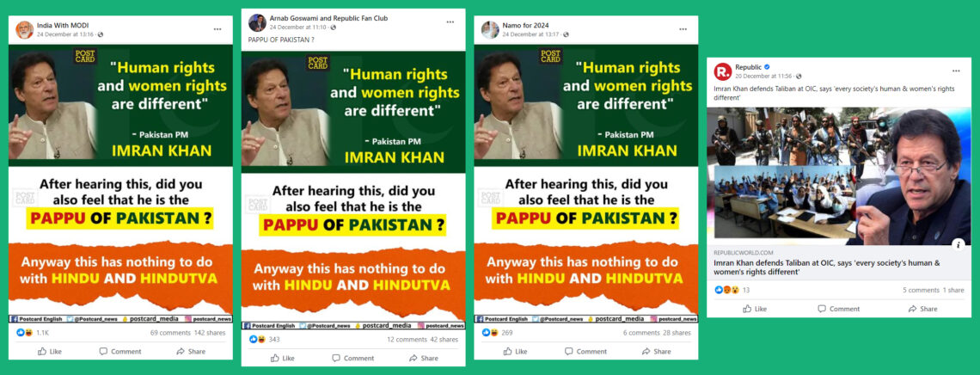
Task: View reaction icons on India With MODI post
Action: click(24, 333)
